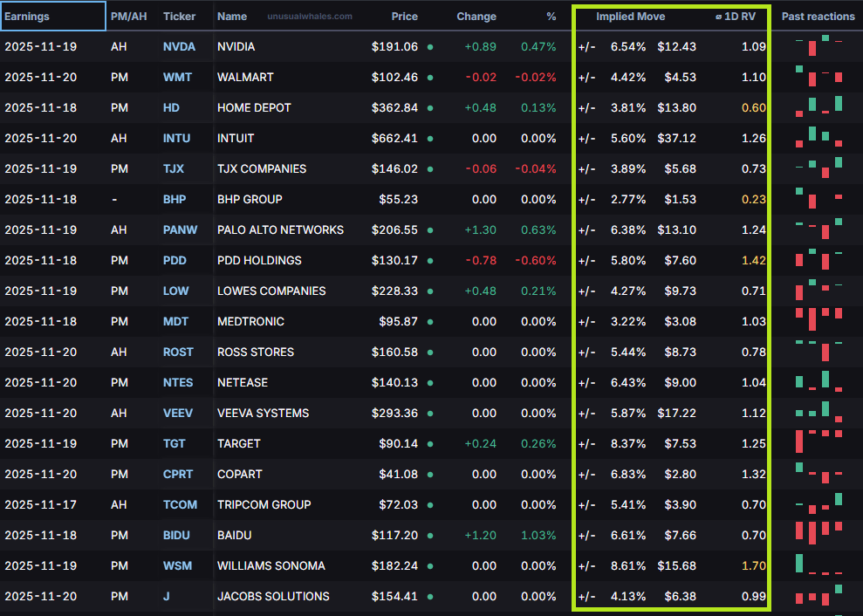Click the +1.30 change value
The image size is (863, 616).
coord(481,230)
